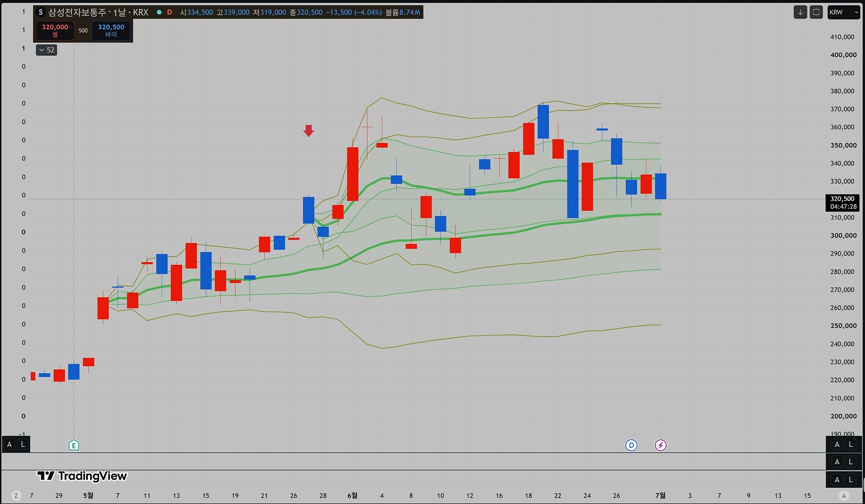Click the 29 date label on time axis

pyautogui.click(x=59, y=495)
